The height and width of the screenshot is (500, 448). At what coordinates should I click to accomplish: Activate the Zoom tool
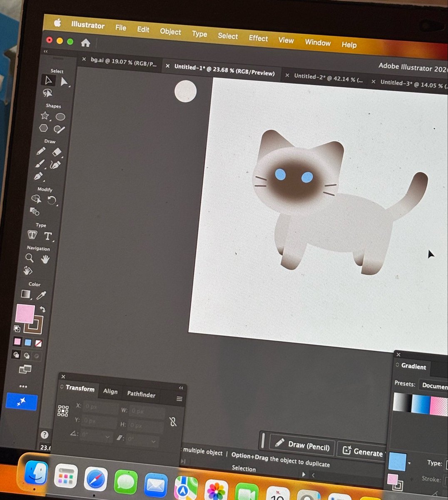coord(29,258)
